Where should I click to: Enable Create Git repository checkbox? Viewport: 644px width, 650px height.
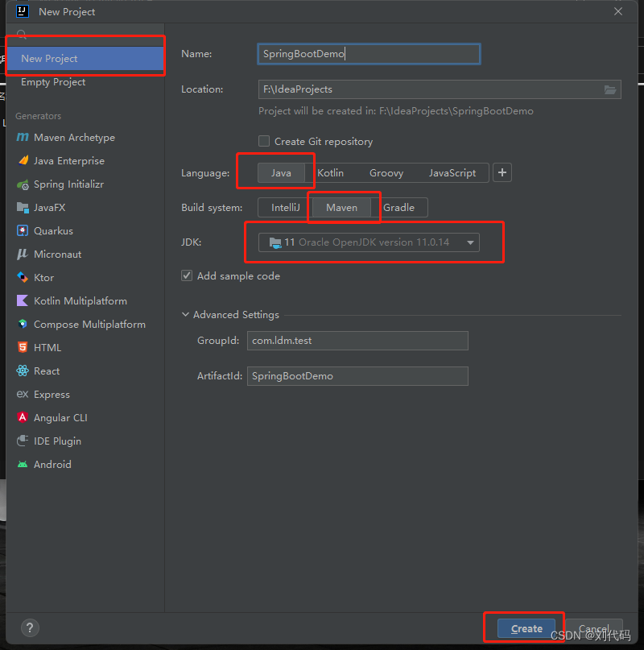(264, 141)
